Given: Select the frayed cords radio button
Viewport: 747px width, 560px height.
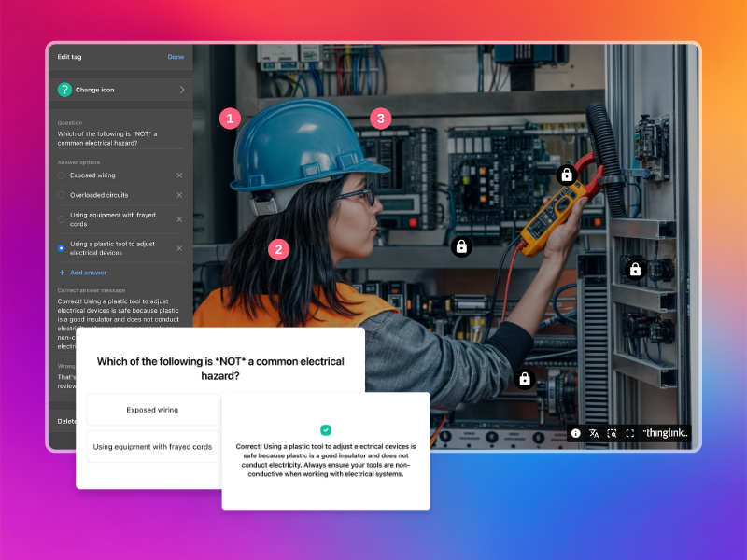Looking at the screenshot, I should pyautogui.click(x=62, y=219).
